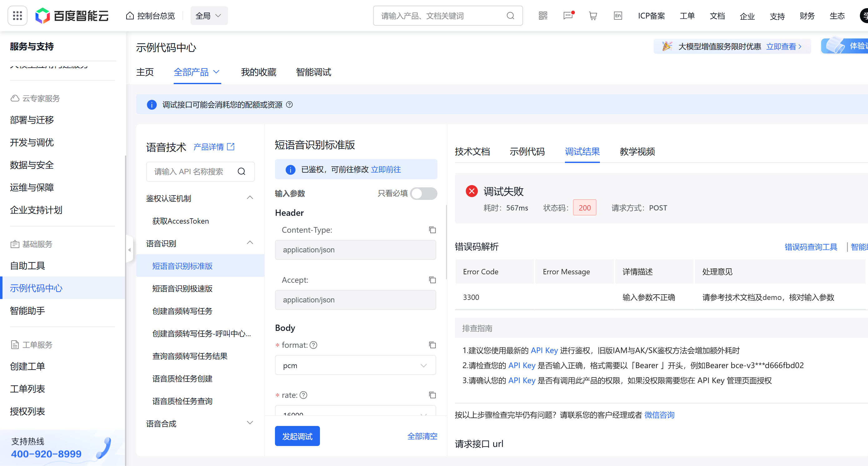
Task: Switch to the 教学视频 tab
Action: coord(637,152)
